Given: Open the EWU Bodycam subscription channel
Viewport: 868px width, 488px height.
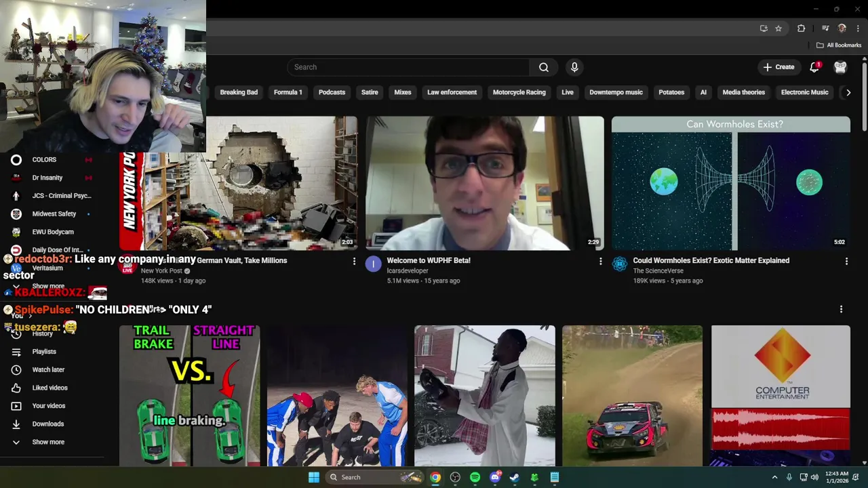Looking at the screenshot, I should click(x=52, y=232).
